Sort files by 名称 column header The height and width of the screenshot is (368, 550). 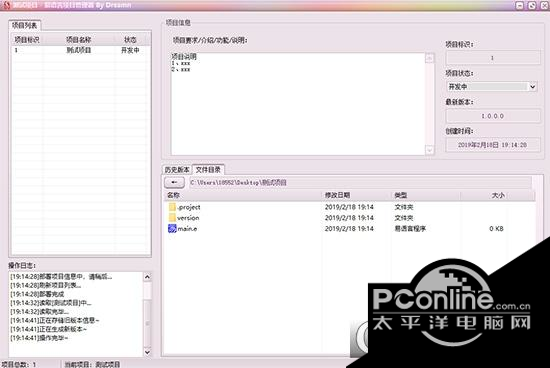tap(243, 195)
